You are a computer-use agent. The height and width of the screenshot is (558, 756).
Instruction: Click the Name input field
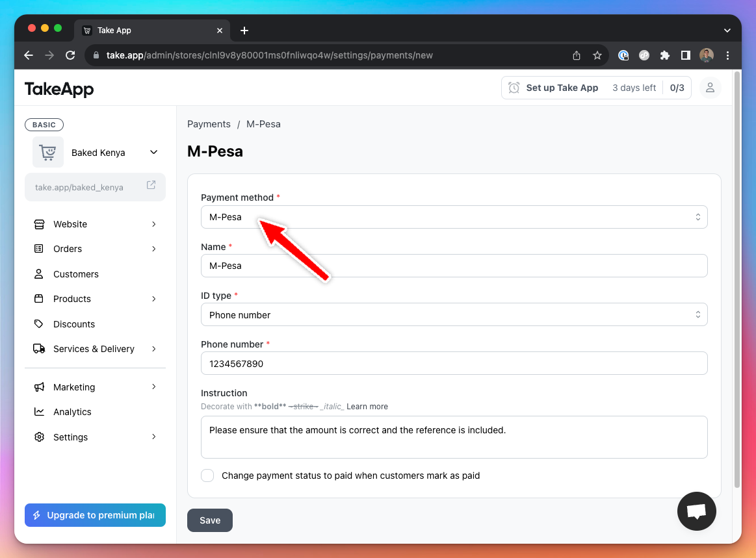pyautogui.click(x=454, y=266)
